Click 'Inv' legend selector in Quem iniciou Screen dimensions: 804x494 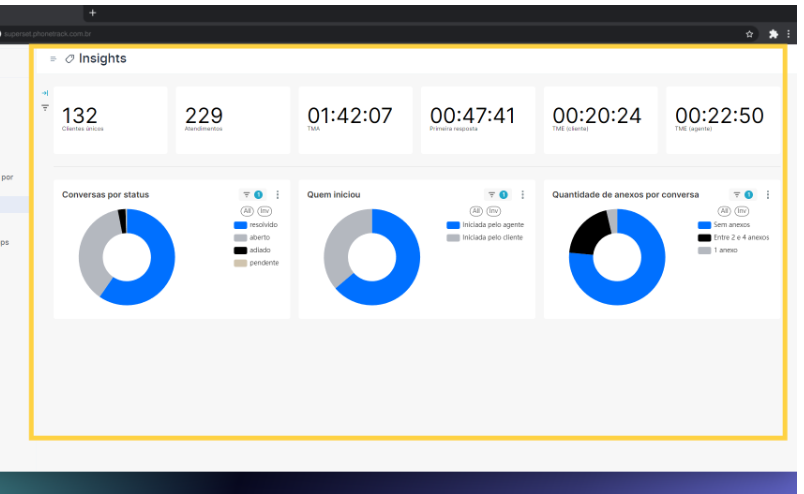pyautogui.click(x=493, y=211)
